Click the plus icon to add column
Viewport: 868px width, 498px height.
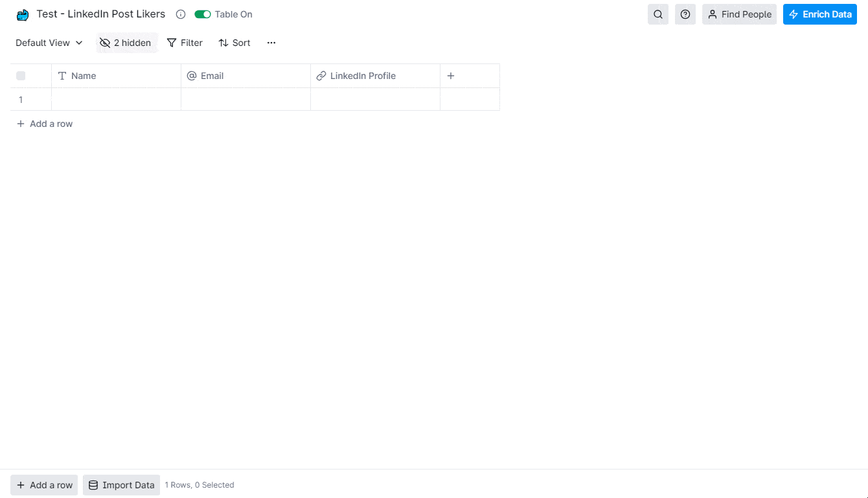click(x=451, y=76)
